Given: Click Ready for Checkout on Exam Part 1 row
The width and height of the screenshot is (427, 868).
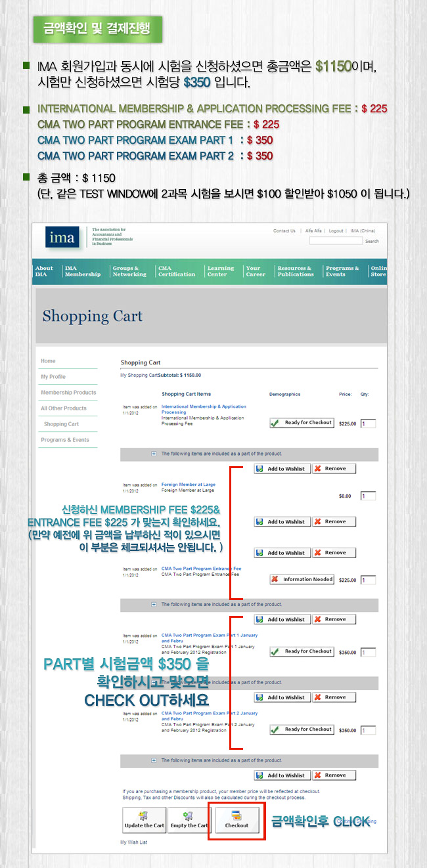Looking at the screenshot, I should [x=302, y=651].
